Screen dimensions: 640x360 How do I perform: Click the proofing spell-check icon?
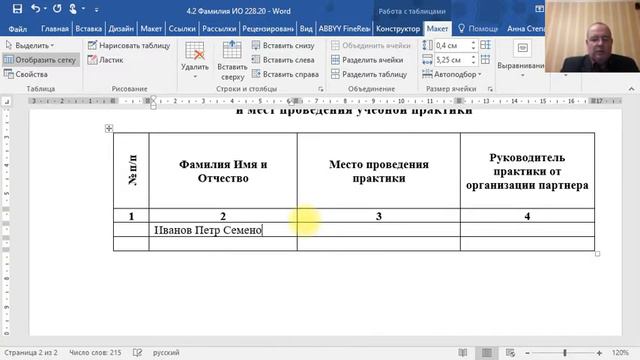[x=137, y=352]
